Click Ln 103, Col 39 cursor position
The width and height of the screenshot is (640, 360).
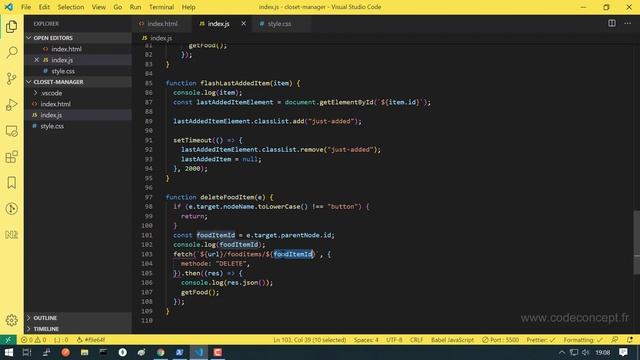[309, 340]
